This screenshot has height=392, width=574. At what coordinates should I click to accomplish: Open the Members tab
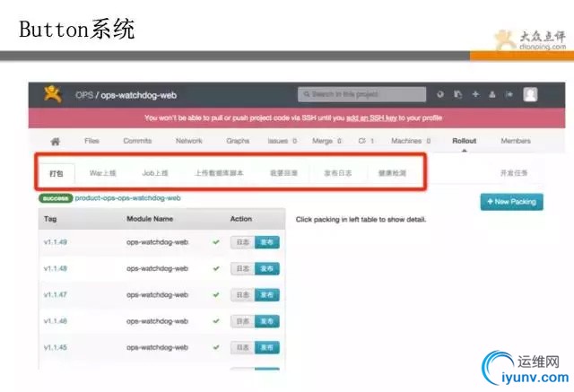pyautogui.click(x=516, y=141)
